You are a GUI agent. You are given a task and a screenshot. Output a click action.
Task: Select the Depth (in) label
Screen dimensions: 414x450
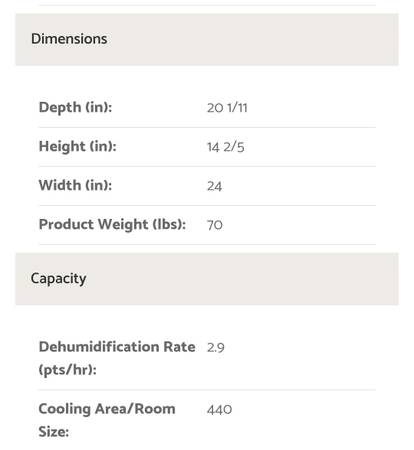tap(75, 108)
